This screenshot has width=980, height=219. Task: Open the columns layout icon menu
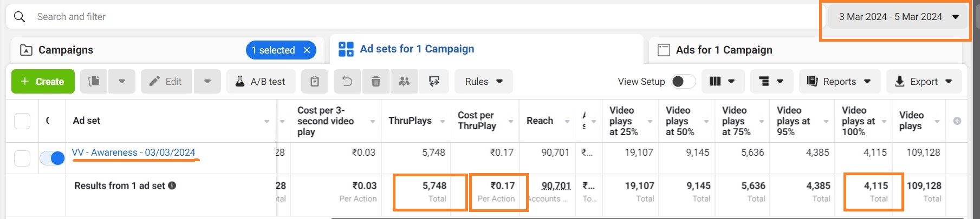[723, 82]
